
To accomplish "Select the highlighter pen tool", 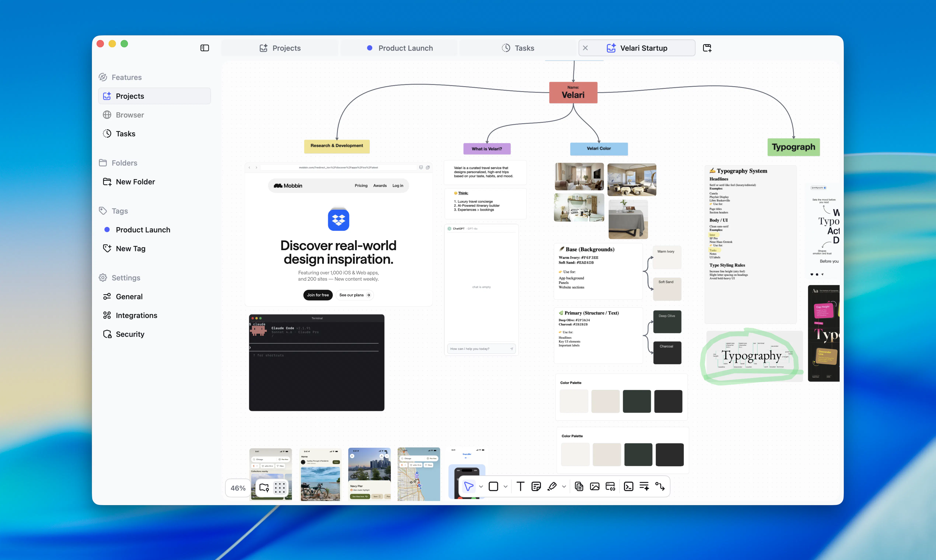I will coord(552,486).
